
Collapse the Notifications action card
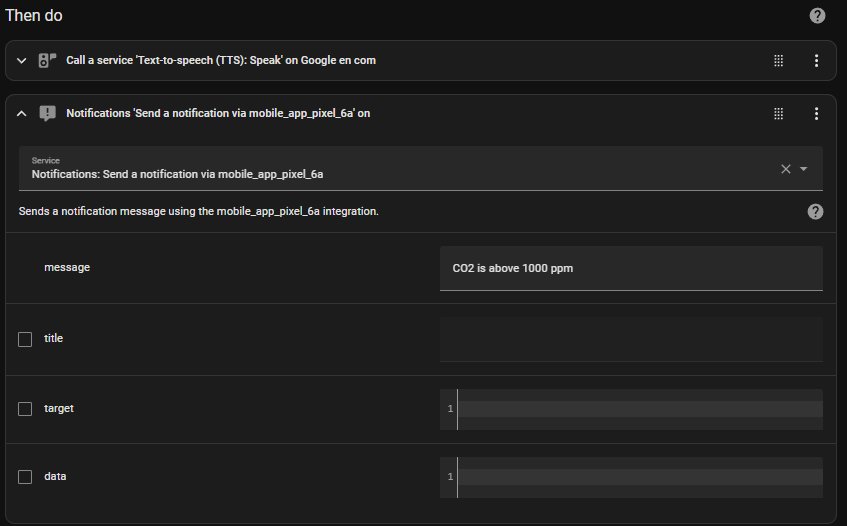pos(22,113)
